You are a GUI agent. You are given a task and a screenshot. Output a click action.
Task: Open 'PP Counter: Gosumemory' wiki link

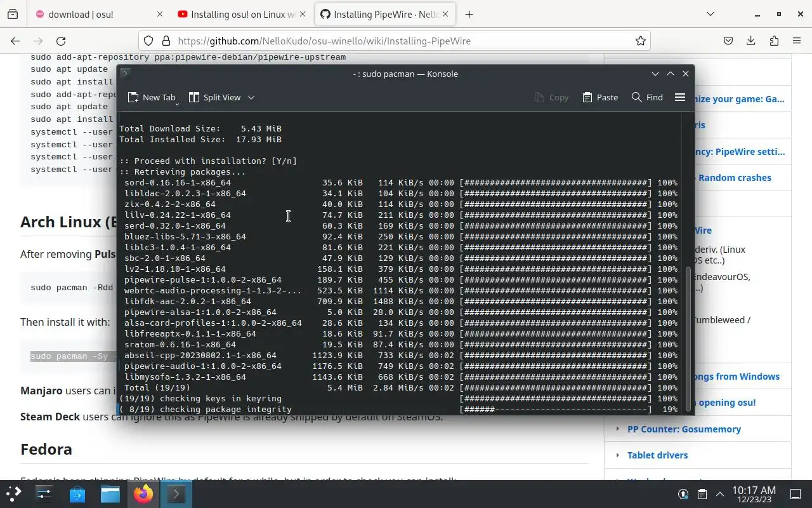[684, 429]
